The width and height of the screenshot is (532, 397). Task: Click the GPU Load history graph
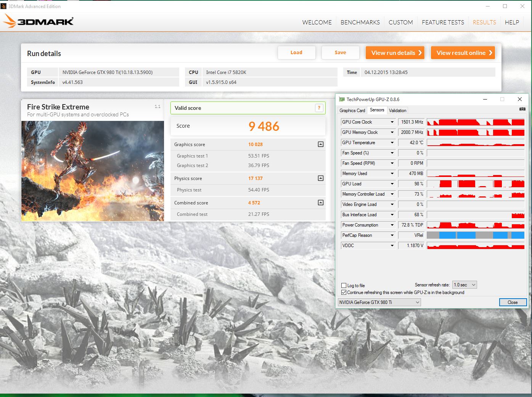476,184
